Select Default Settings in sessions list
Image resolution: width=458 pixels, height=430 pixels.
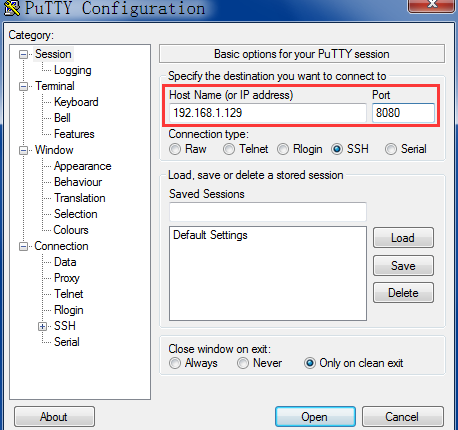(210, 235)
